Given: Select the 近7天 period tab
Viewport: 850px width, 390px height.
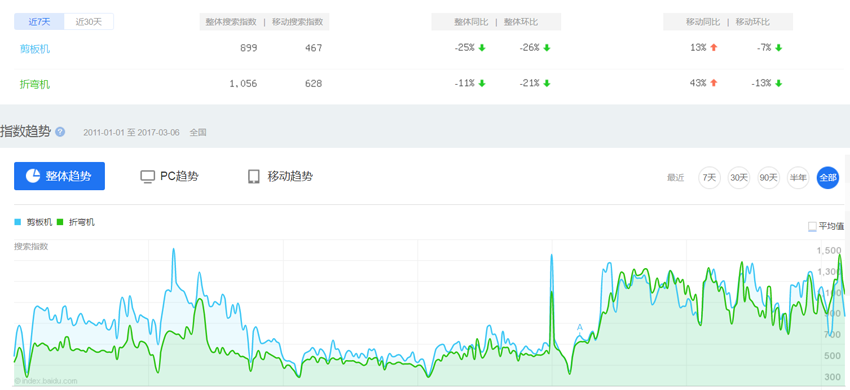Looking at the screenshot, I should tap(39, 22).
